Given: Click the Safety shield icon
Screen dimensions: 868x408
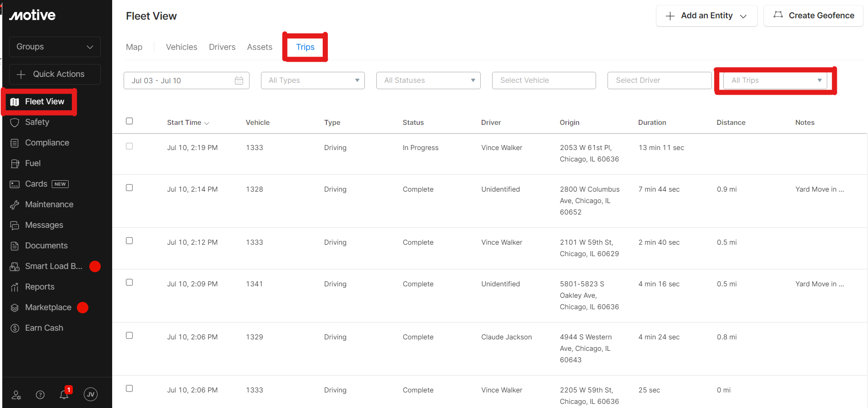Looking at the screenshot, I should pyautogui.click(x=15, y=123).
